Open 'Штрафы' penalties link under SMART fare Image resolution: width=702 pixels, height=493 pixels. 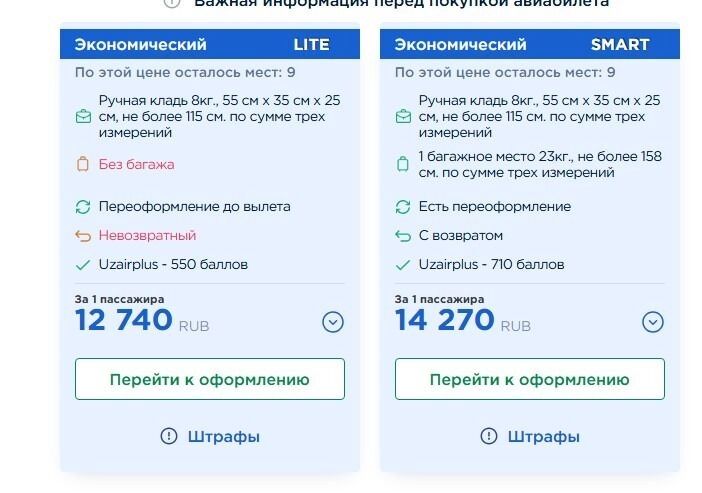tap(530, 436)
